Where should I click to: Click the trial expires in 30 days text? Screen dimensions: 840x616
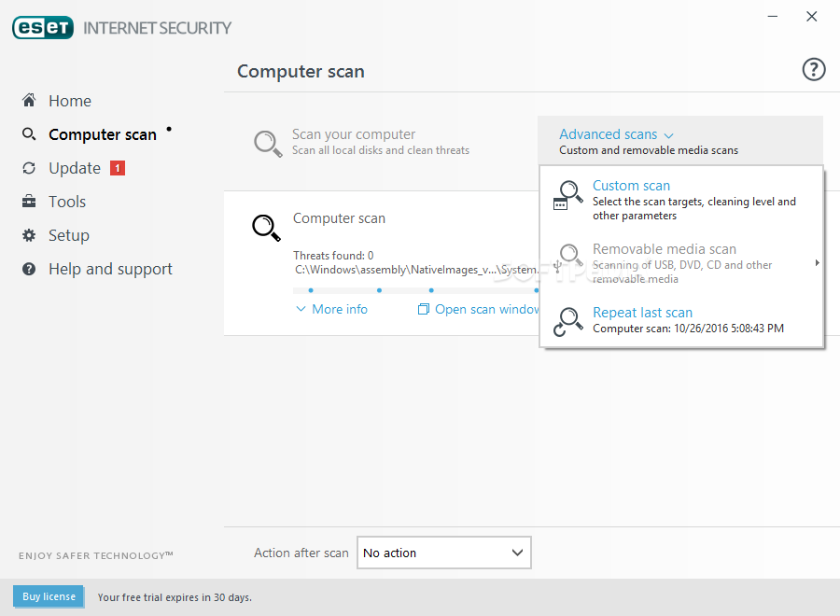tap(175, 597)
